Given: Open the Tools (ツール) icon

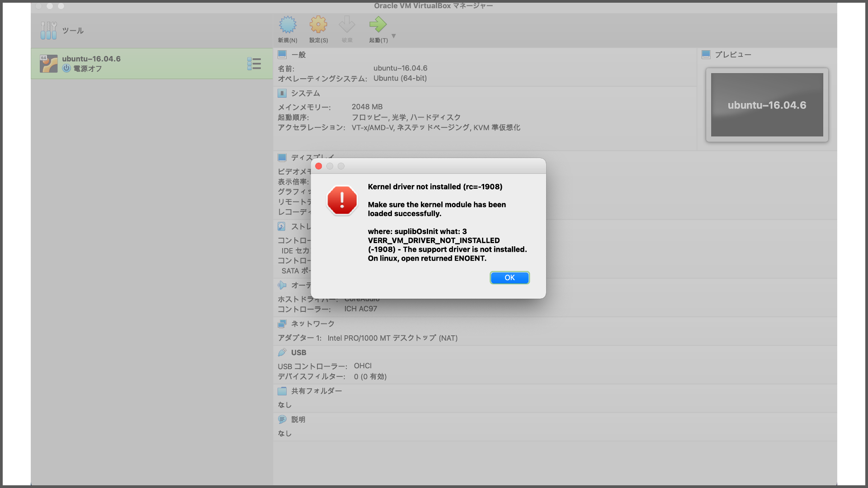Looking at the screenshot, I should click(x=48, y=31).
